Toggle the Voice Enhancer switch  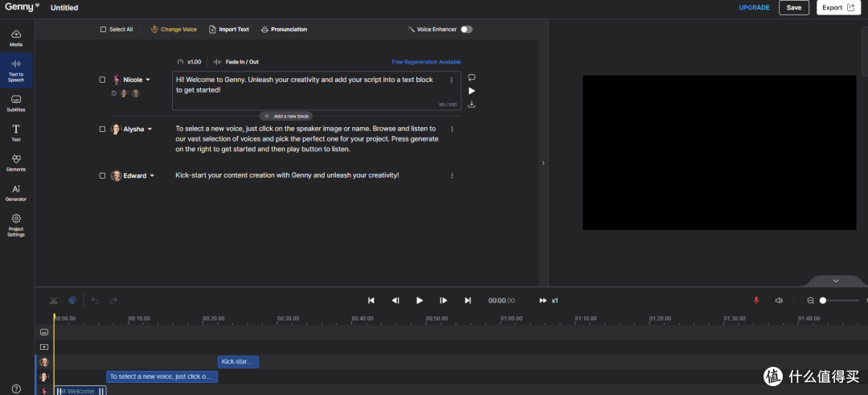467,29
